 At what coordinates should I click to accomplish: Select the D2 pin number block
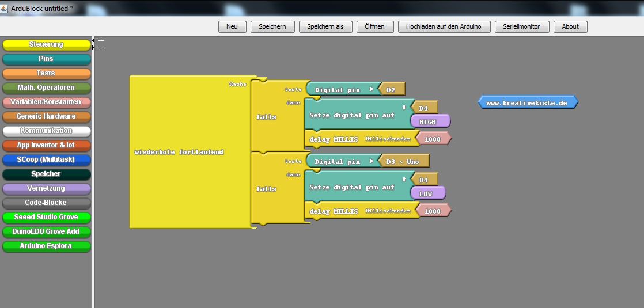[x=391, y=90]
